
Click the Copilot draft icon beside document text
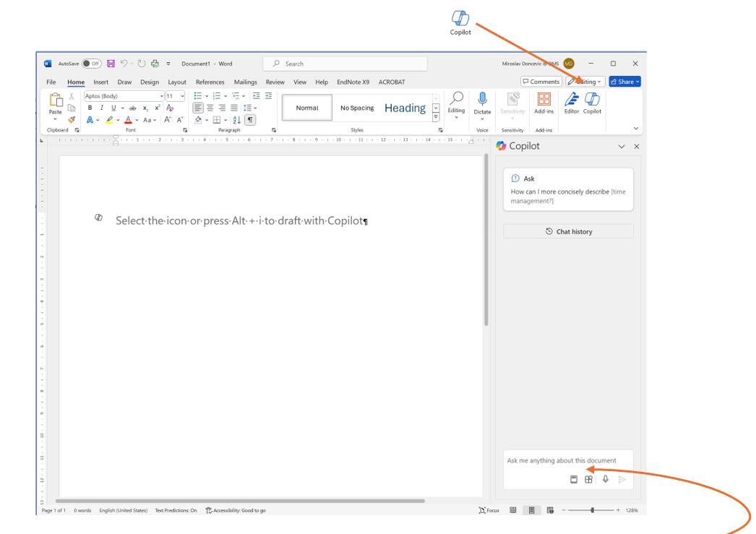pyautogui.click(x=98, y=218)
